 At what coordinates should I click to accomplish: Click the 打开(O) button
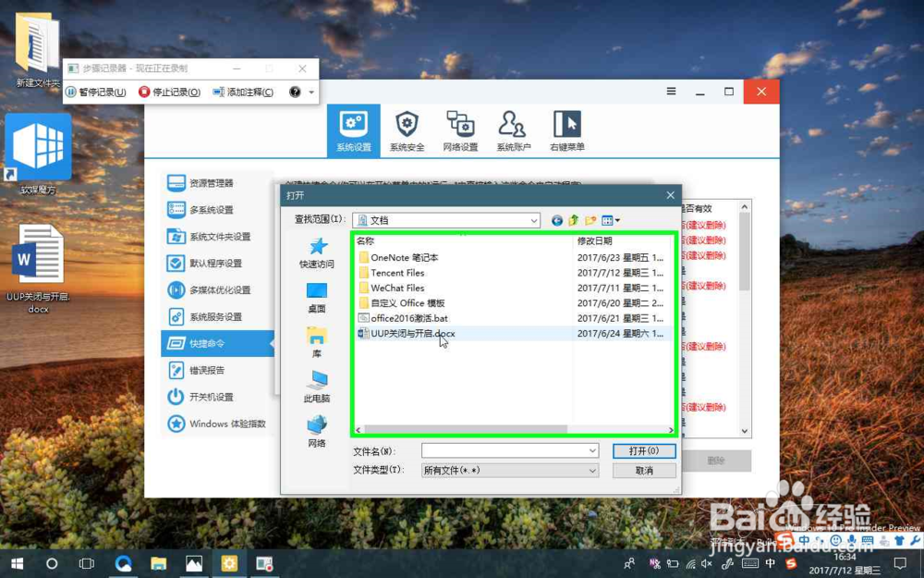643,450
